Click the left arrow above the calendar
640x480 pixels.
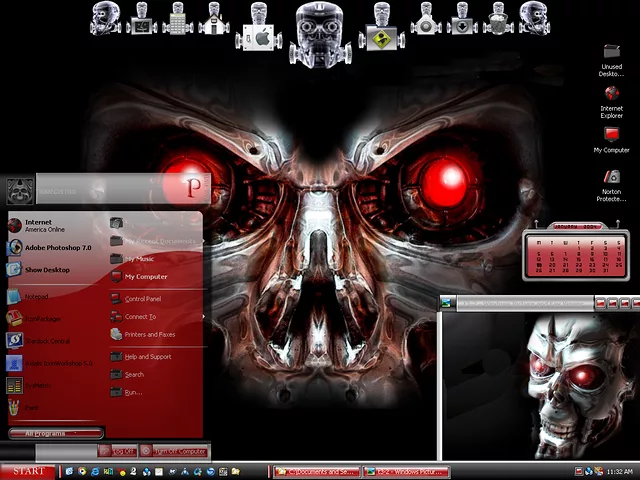click(x=536, y=224)
